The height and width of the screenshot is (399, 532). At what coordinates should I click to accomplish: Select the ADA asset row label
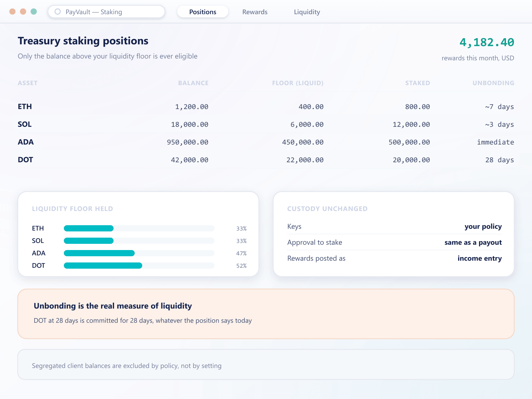tap(26, 142)
